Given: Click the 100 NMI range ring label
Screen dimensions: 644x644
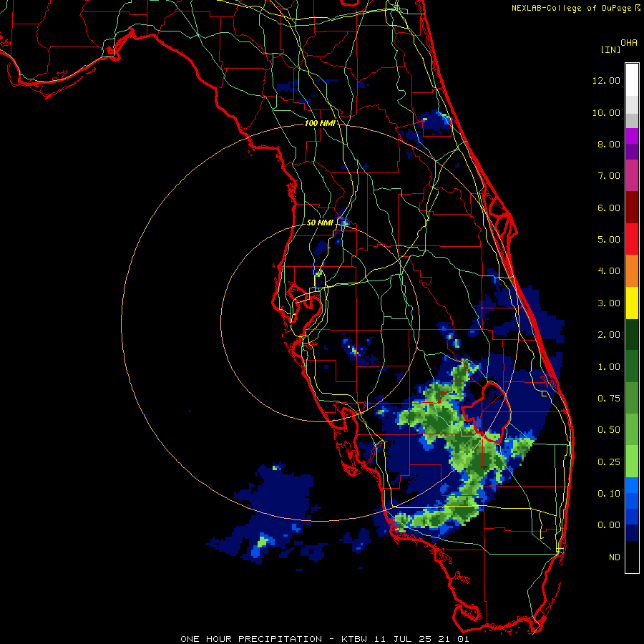Looking at the screenshot, I should point(320,123).
